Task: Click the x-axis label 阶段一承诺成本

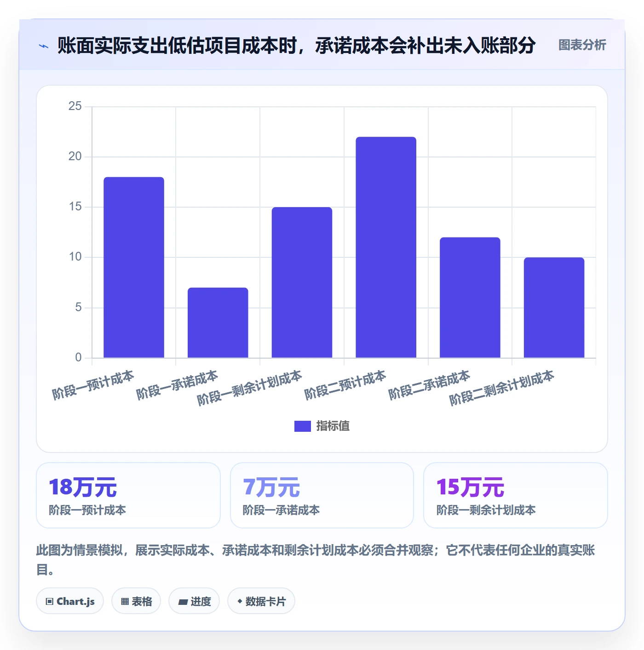Action: 177,385
